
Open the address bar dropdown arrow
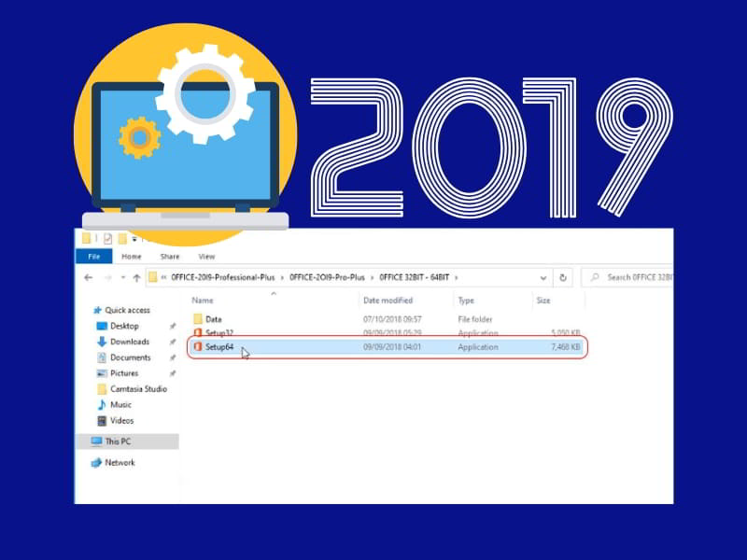tap(543, 277)
